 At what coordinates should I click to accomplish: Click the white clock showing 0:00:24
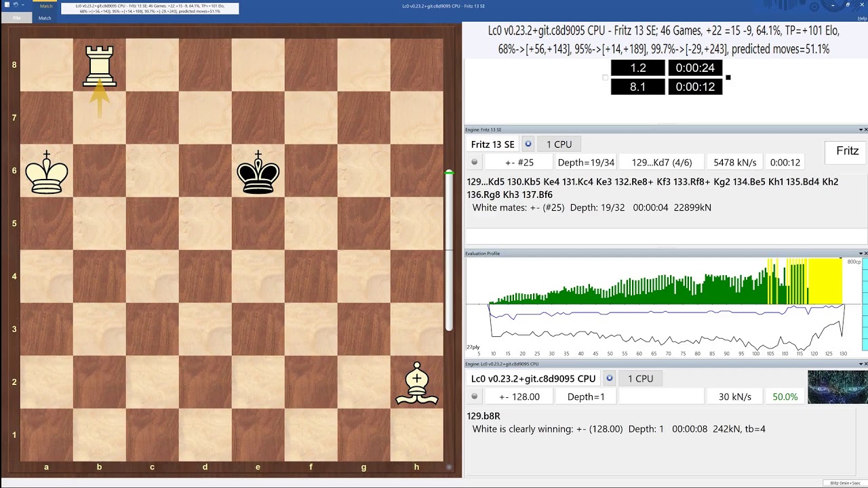click(695, 68)
